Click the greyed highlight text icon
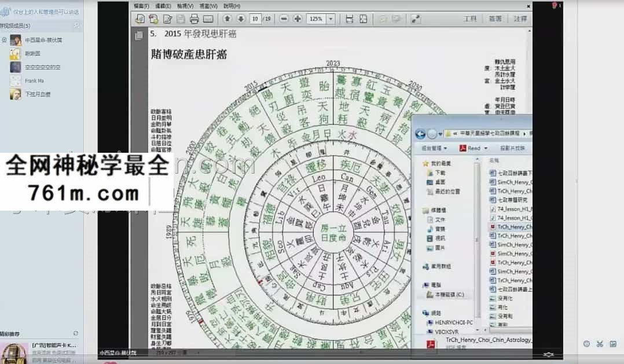Screen dimensions: 624x364 pyautogui.click(x=396, y=19)
